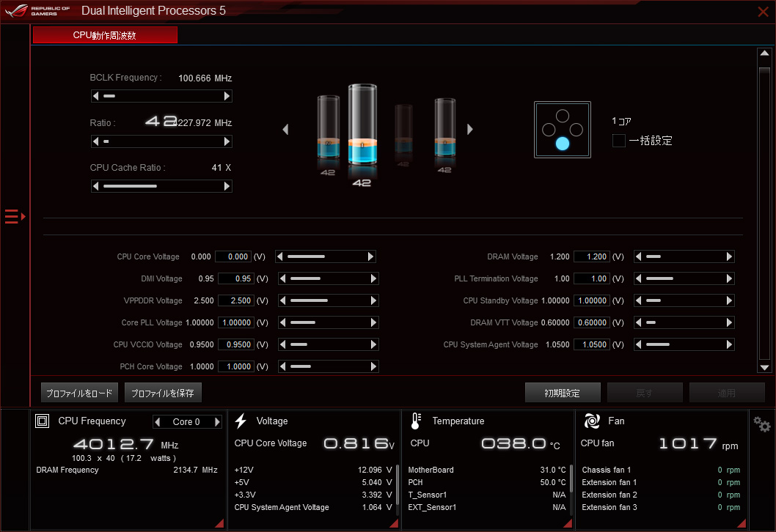Click the 適用 button

coord(727,393)
